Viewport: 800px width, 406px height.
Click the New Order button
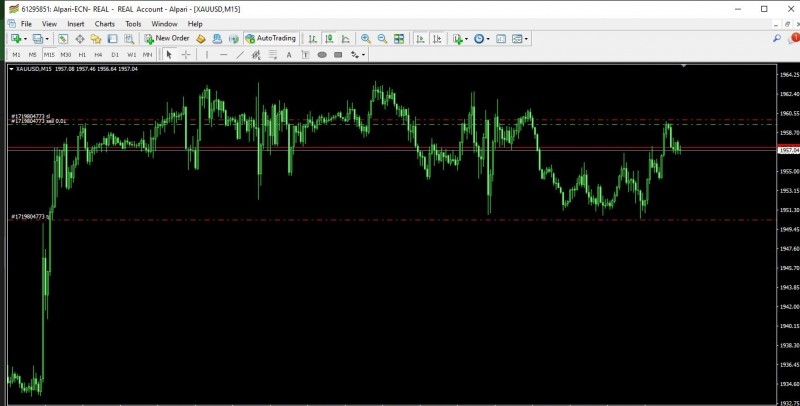[x=167, y=39]
